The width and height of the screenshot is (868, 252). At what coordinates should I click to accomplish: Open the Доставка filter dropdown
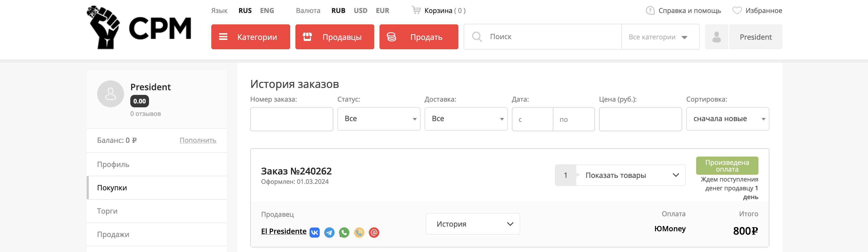coord(466,119)
